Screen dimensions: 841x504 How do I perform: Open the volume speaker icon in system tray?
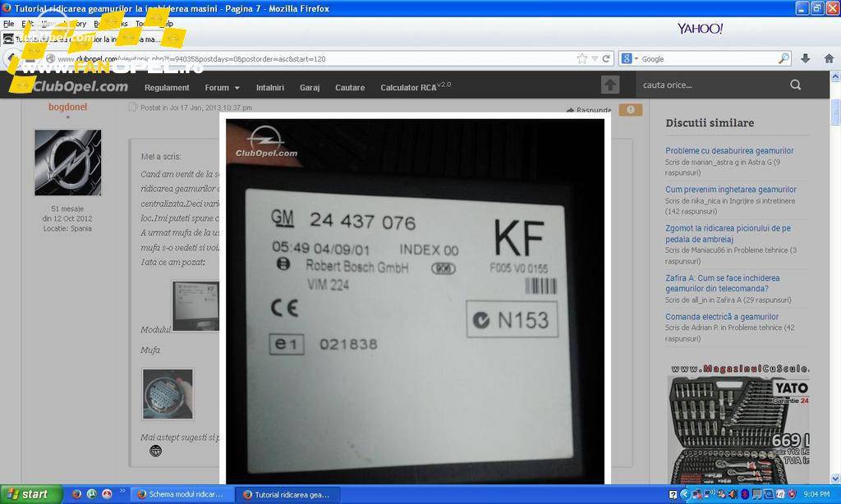coord(733,494)
